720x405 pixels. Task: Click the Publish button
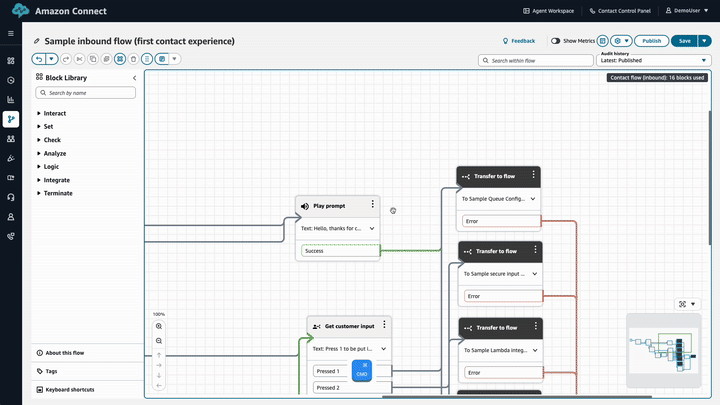point(651,41)
